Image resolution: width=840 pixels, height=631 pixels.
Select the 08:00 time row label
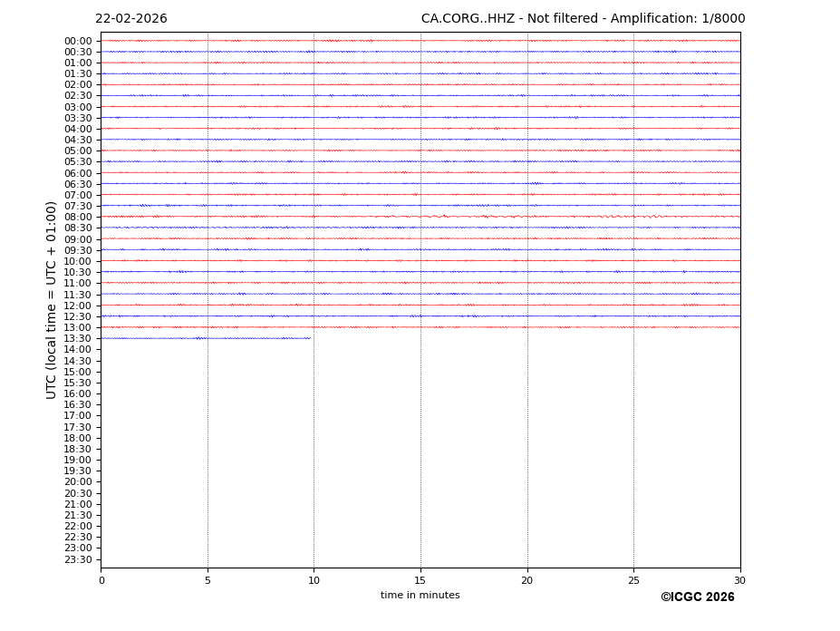[78, 218]
